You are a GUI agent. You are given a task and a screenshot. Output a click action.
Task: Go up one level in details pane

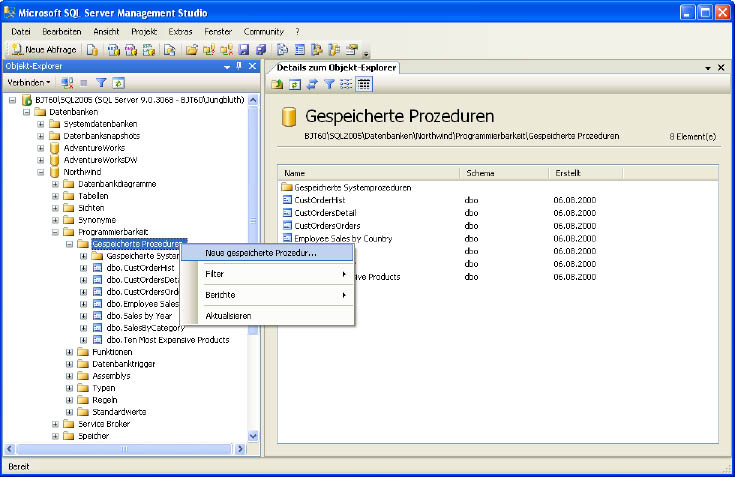[277, 84]
